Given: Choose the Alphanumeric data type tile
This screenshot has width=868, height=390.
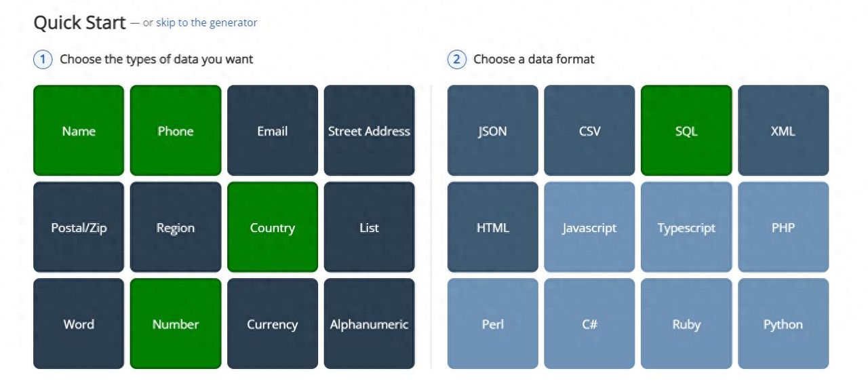Looking at the screenshot, I should point(369,324).
